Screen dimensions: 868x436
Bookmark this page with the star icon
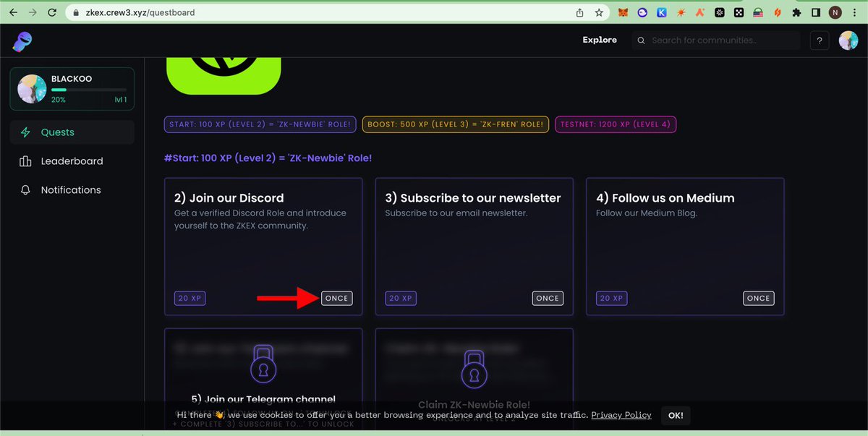(x=599, y=12)
